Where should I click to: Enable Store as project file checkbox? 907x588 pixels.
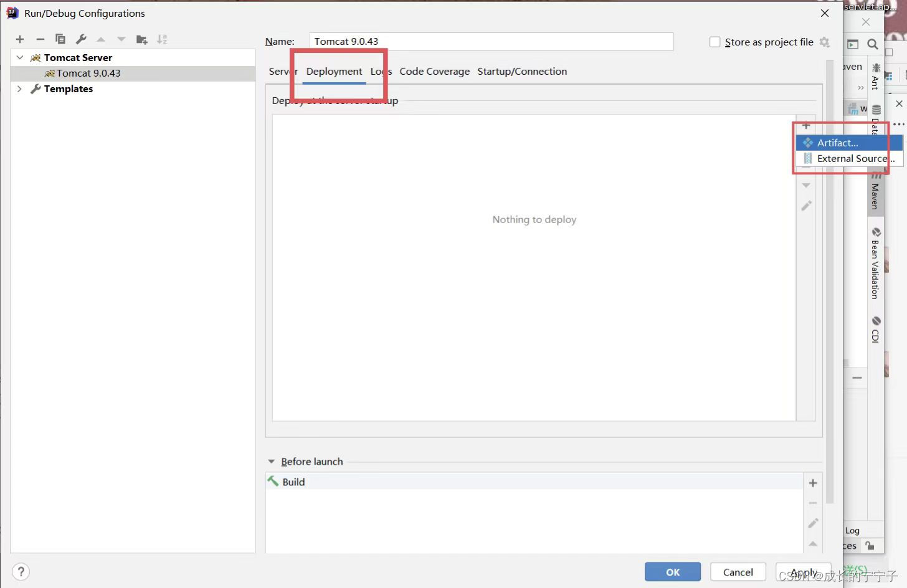pyautogui.click(x=715, y=42)
